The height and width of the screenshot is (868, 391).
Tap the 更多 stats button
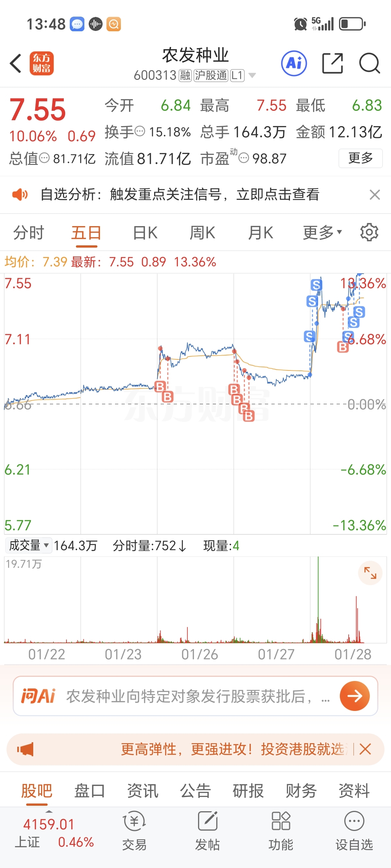pyautogui.click(x=360, y=158)
